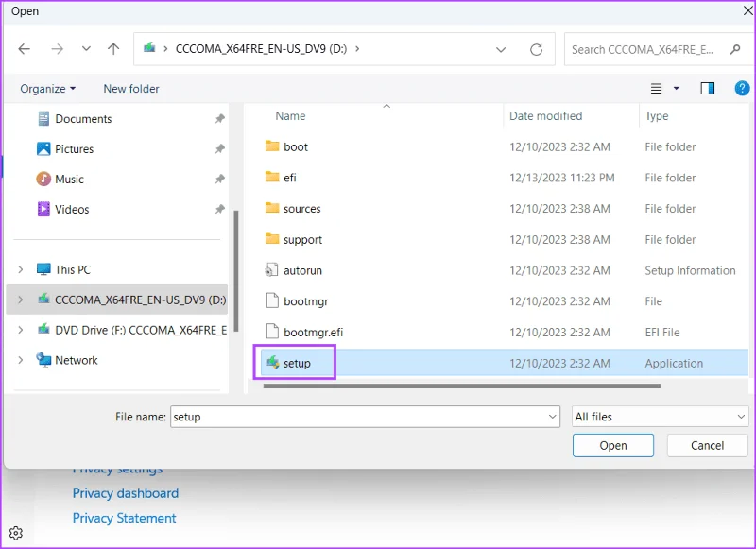This screenshot has height=549, width=756.
Task: Click the File name input field
Action: [365, 417]
